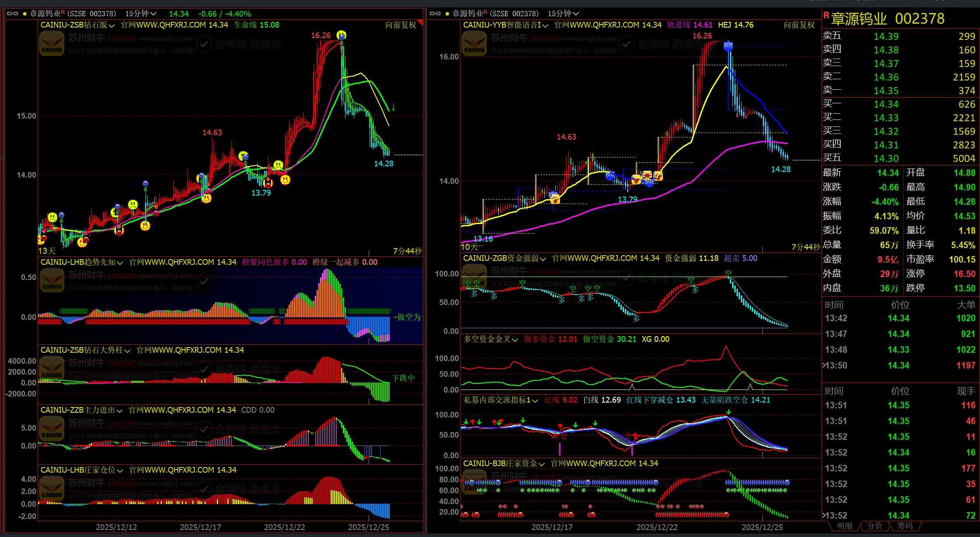Image resolution: width=980 pixels, height=537 pixels.
Task: Expand the CAINIU-ZSB钻石版 indicator dropdown
Action: coord(112,25)
